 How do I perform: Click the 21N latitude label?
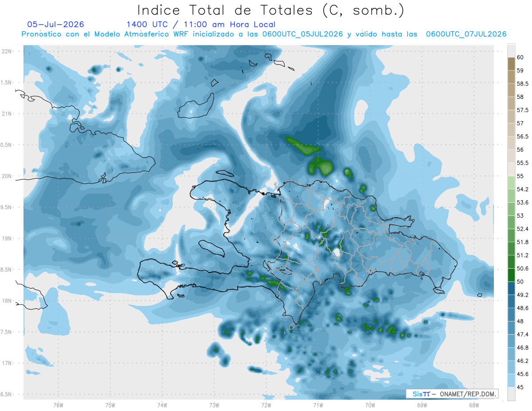[7, 114]
